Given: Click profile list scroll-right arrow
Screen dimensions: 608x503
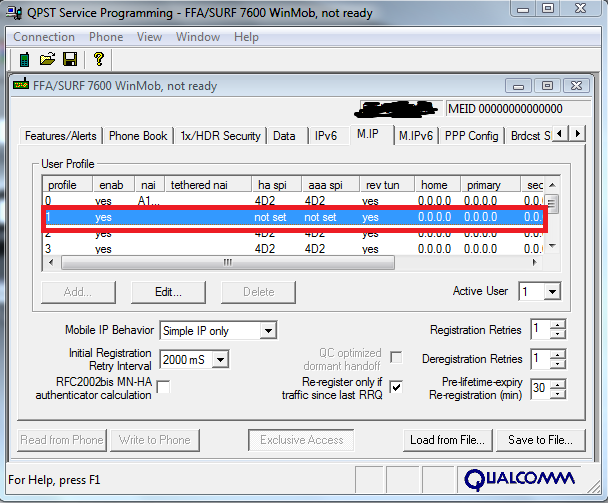Looking at the screenshot, I should tap(535, 263).
